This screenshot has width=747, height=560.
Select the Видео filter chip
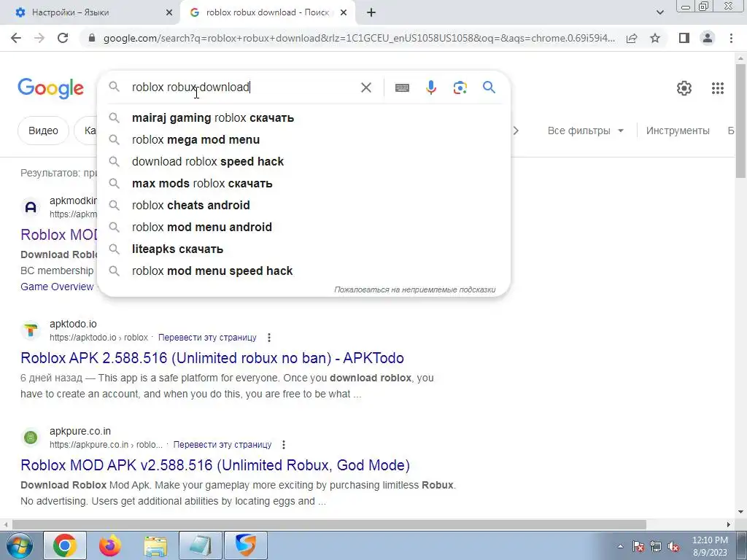coord(43,131)
